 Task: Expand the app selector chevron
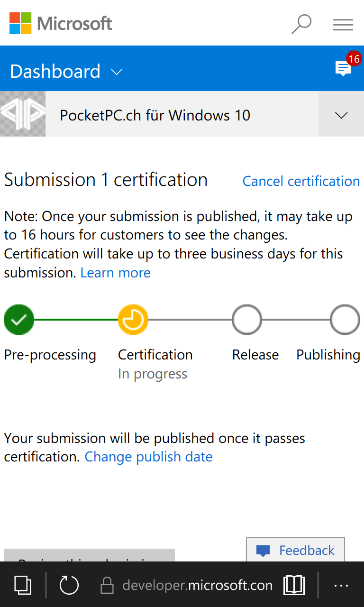341,115
